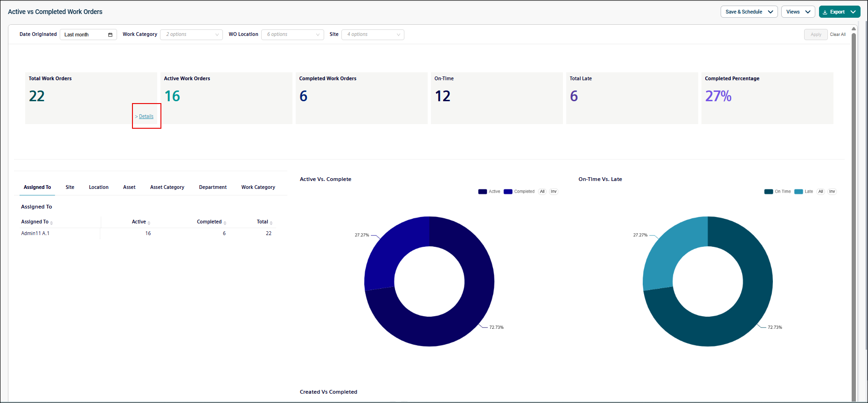868x403 pixels.
Task: Expand the Site filter dropdown
Action: 373,35
